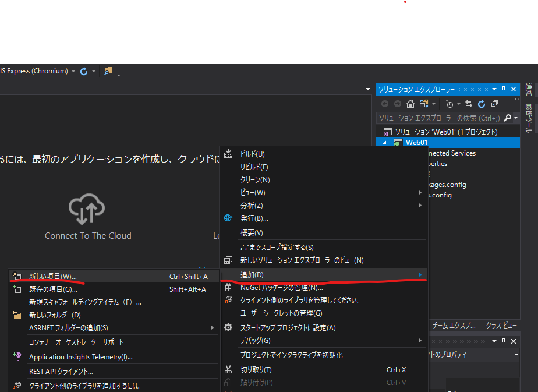Select packages.config file
Viewport: 538px width, 392px height.
(x=447, y=185)
